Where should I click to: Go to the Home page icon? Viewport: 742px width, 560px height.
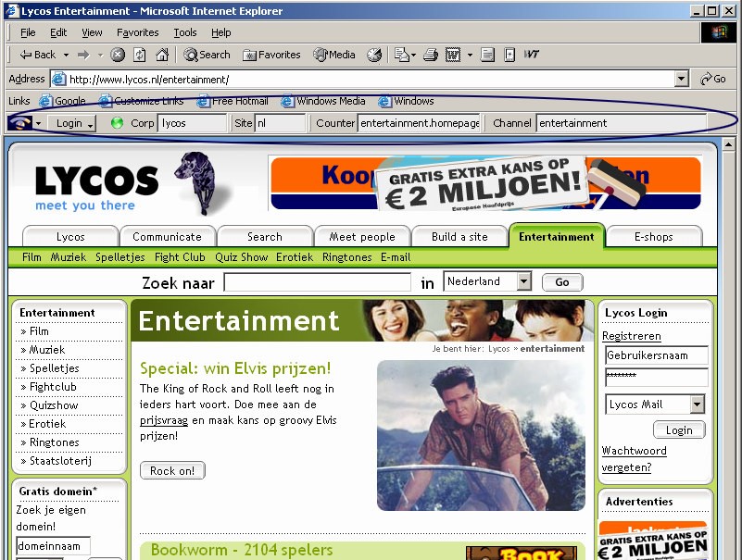162,55
